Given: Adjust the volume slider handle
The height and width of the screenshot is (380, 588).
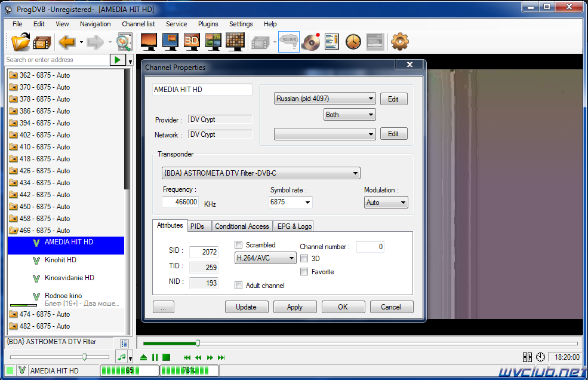Looking at the screenshot, I should click(x=84, y=357).
